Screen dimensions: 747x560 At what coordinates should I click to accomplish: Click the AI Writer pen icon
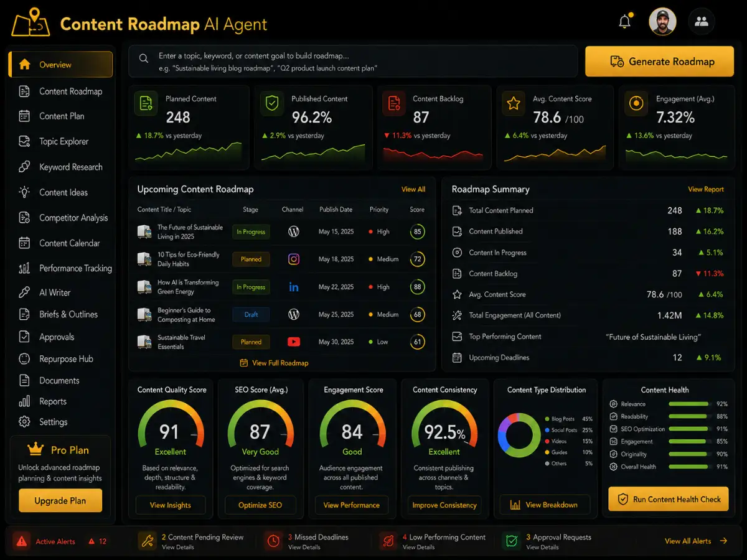pos(24,292)
